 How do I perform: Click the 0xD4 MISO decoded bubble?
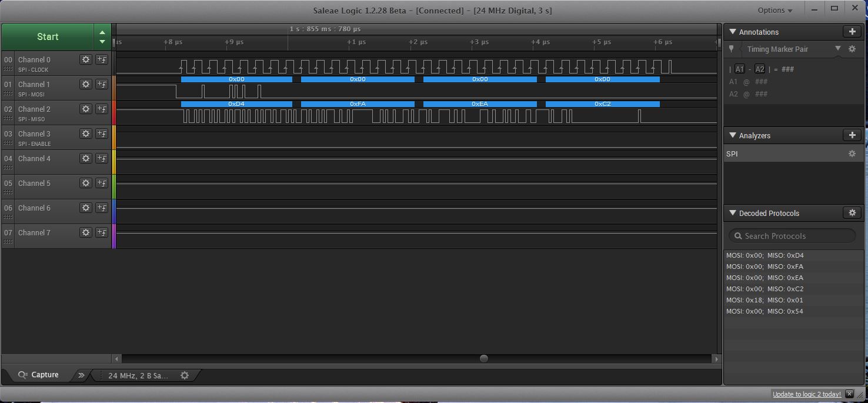click(x=236, y=104)
